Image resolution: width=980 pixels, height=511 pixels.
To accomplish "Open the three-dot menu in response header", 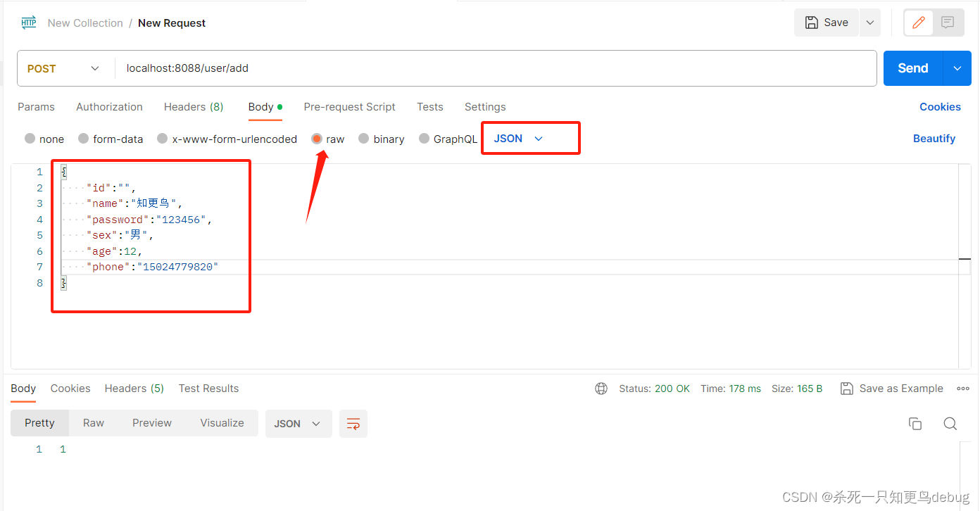I will tap(962, 388).
